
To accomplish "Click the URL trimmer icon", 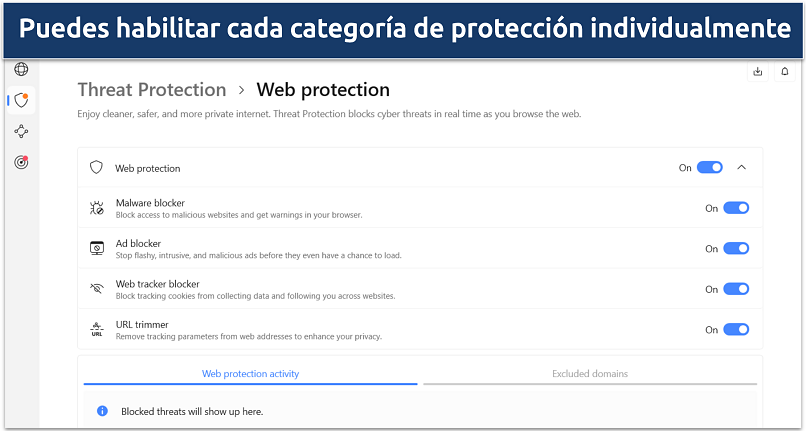I will (x=97, y=330).
